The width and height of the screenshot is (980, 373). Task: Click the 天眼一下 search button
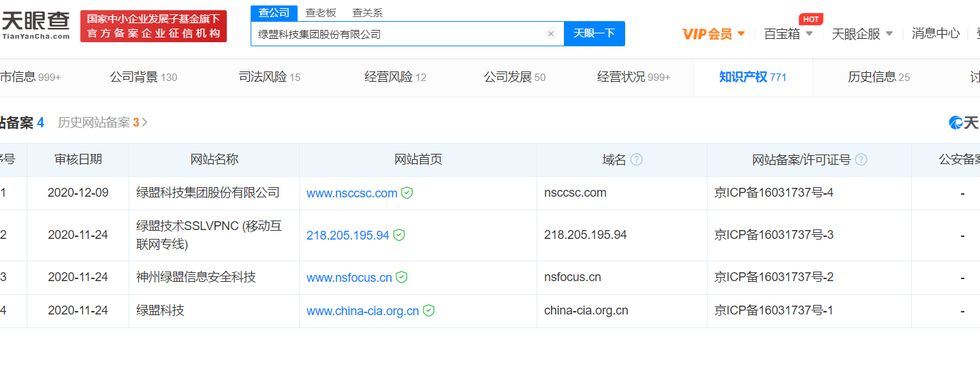tap(595, 33)
